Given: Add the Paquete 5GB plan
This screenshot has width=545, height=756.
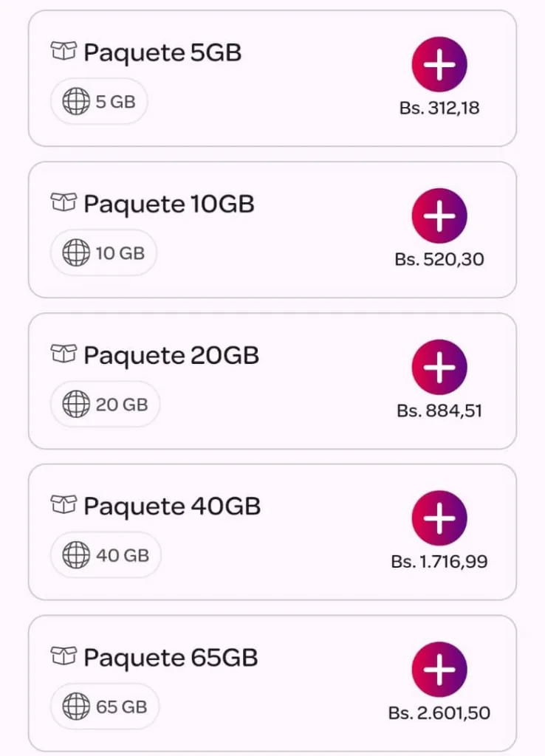Looking at the screenshot, I should tap(439, 65).
